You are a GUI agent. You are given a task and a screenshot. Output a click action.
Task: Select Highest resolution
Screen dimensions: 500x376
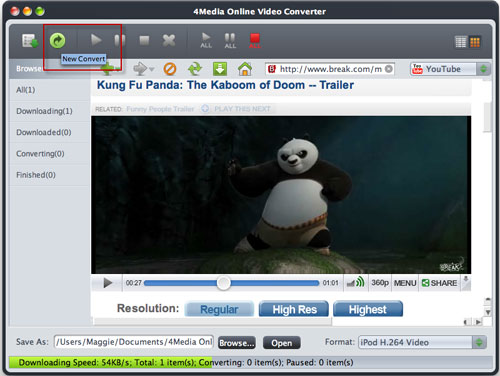(x=368, y=309)
